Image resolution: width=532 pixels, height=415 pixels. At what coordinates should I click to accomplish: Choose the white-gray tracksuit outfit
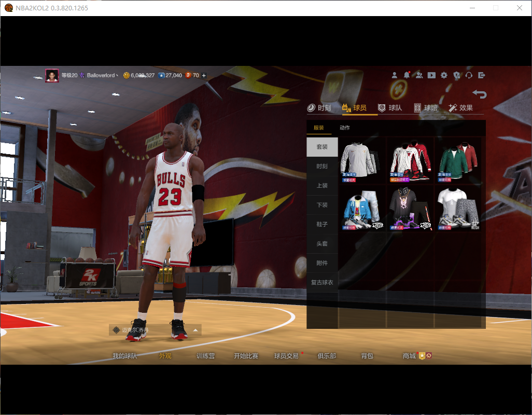click(362, 160)
